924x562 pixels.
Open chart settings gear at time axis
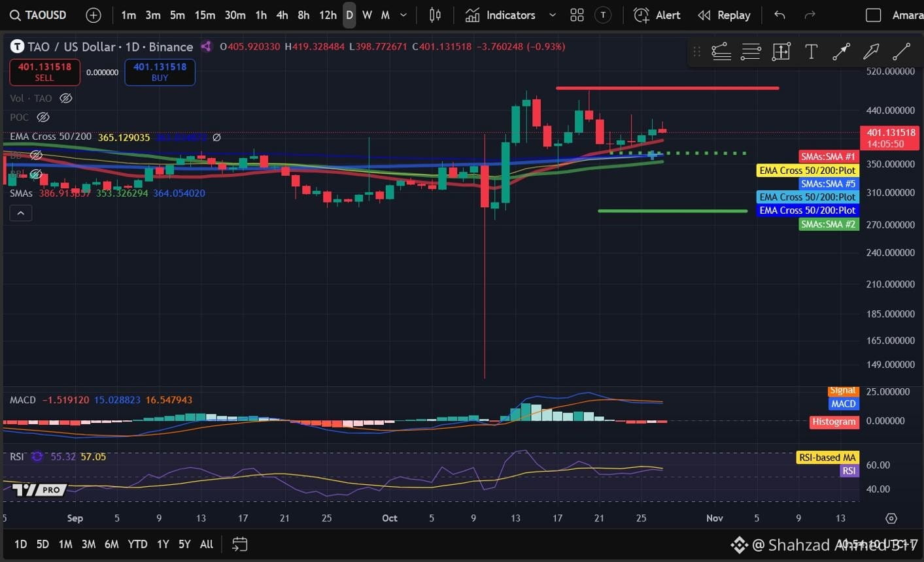point(891,518)
